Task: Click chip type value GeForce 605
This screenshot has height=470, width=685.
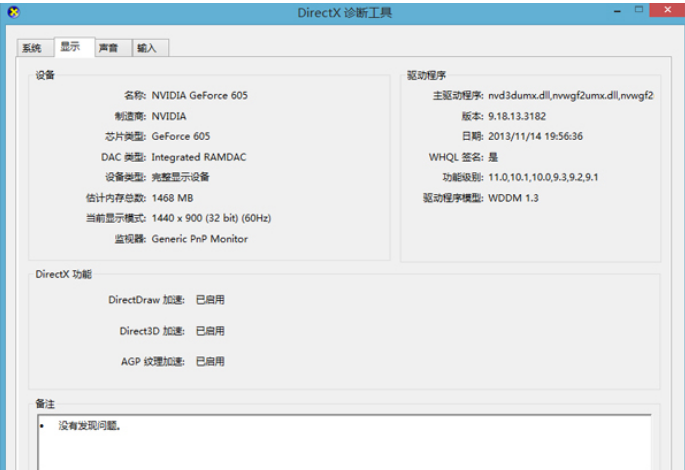Action: click(x=181, y=136)
